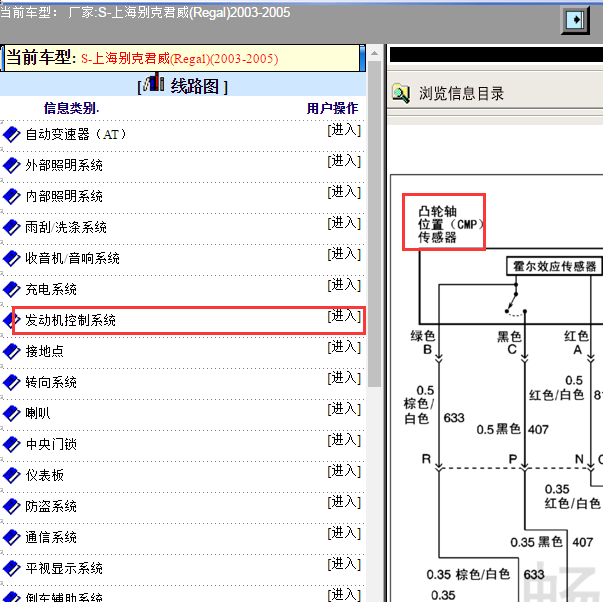This screenshot has width=603, height=602.
Task: Click the blue book icon beside 雨刮/洗涤系统
Action: click(11, 228)
